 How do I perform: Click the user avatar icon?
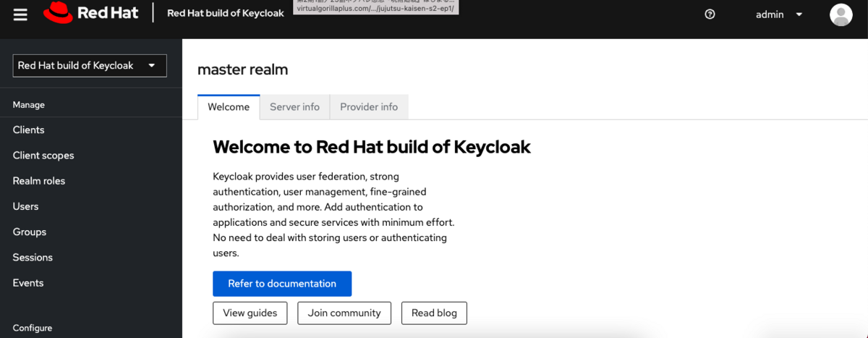coord(841,14)
